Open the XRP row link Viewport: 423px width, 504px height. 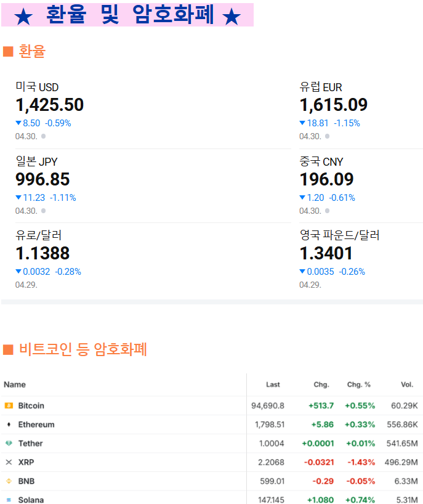click(26, 462)
